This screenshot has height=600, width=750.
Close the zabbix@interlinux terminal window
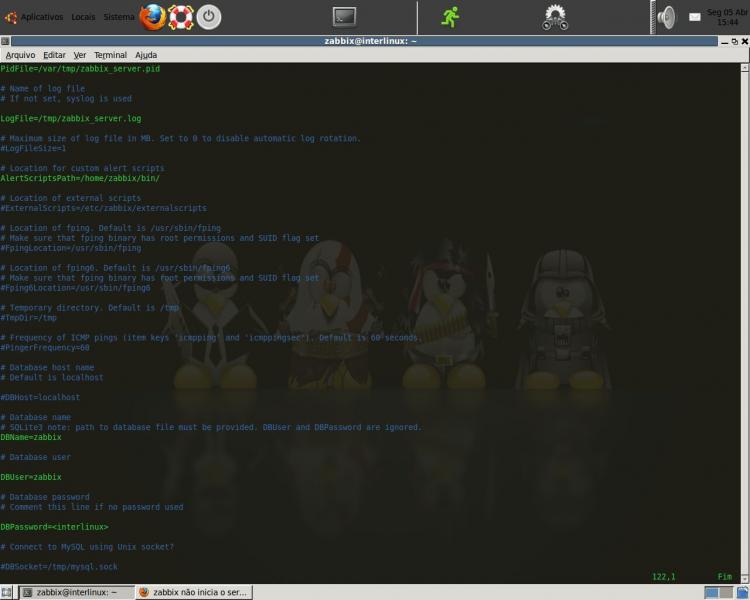point(745,42)
